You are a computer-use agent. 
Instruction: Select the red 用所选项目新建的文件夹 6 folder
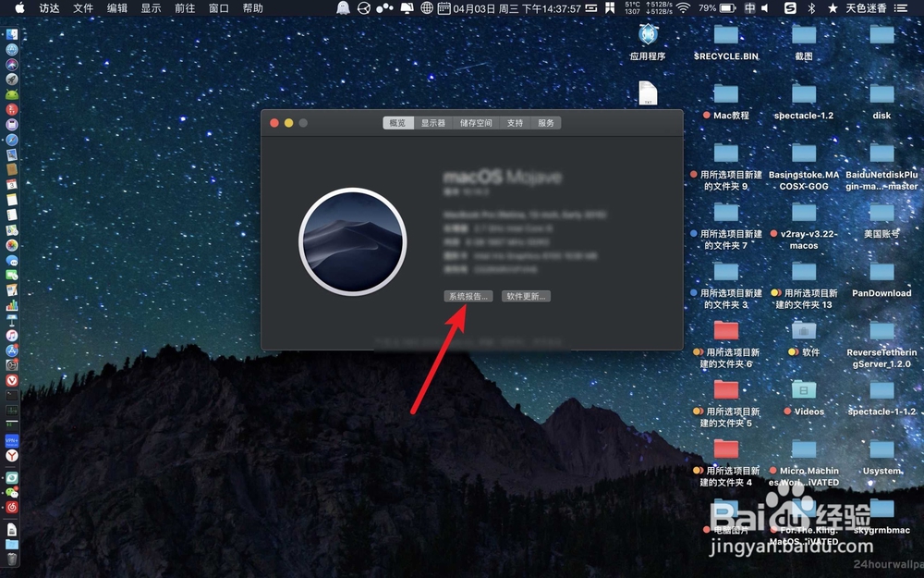pyautogui.click(x=726, y=331)
